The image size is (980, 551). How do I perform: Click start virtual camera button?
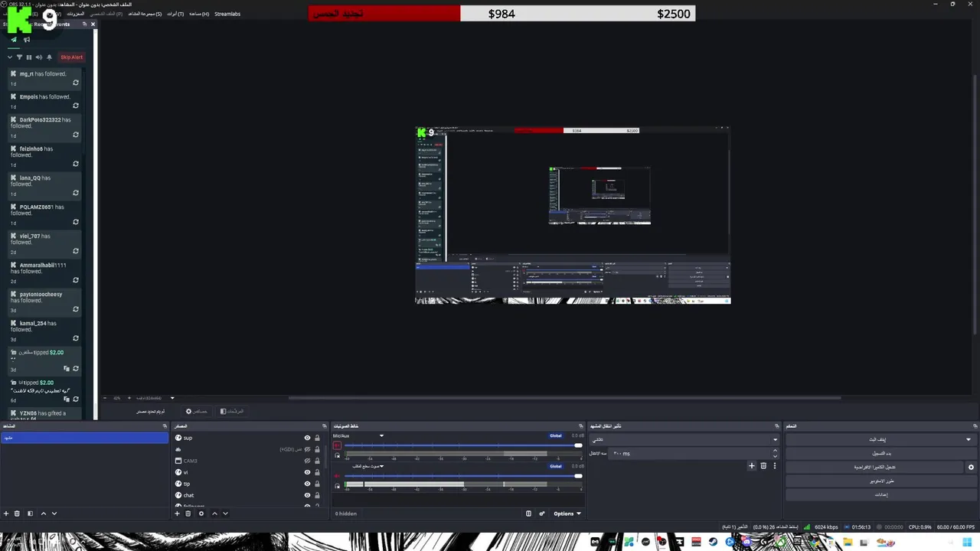click(x=875, y=467)
